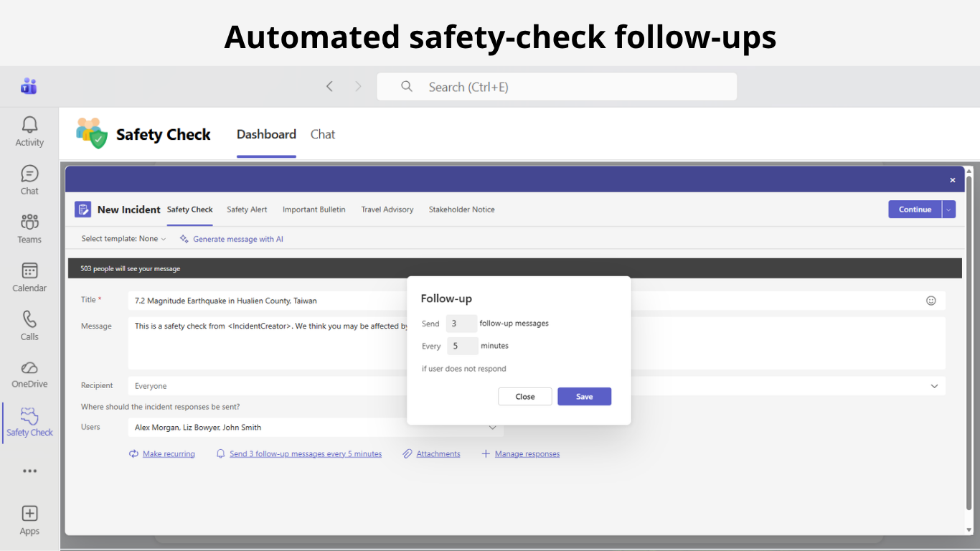Screen dimensions: 980x551
Task: Save the follow-up settings
Action: click(x=585, y=397)
